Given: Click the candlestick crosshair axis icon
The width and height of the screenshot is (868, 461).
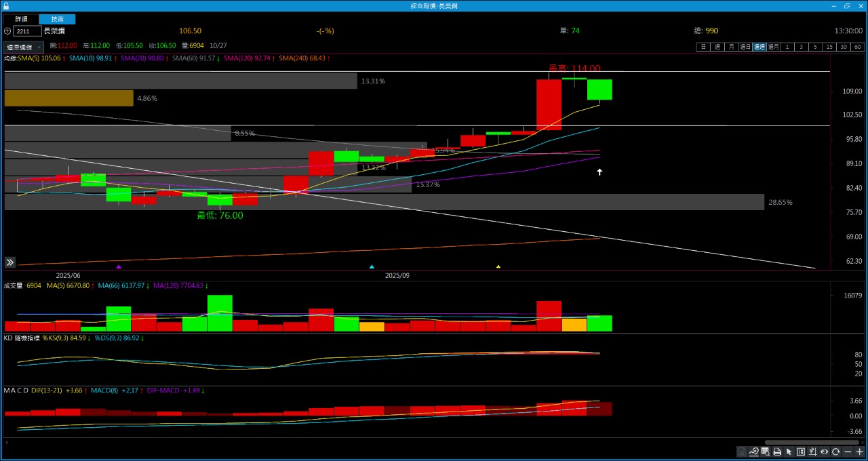Looking at the screenshot, I should tap(813, 452).
